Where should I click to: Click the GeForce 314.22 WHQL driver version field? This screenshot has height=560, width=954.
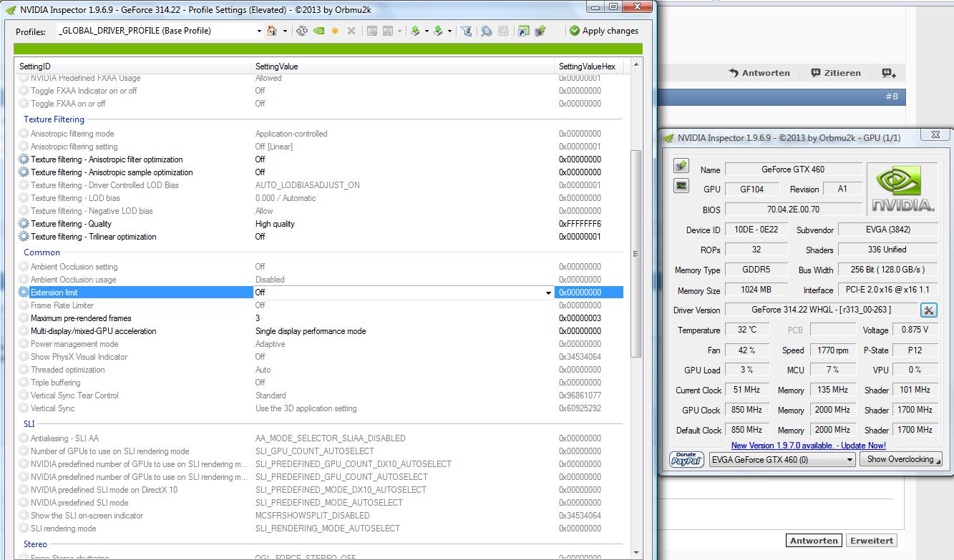822,310
